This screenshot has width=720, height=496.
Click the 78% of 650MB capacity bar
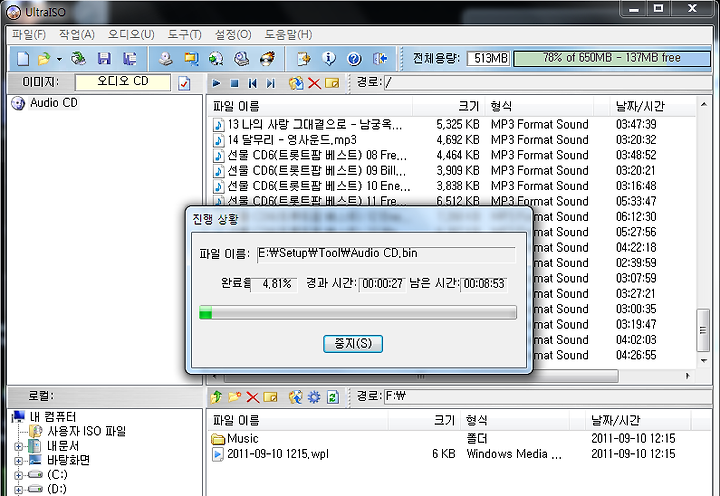(x=612, y=58)
